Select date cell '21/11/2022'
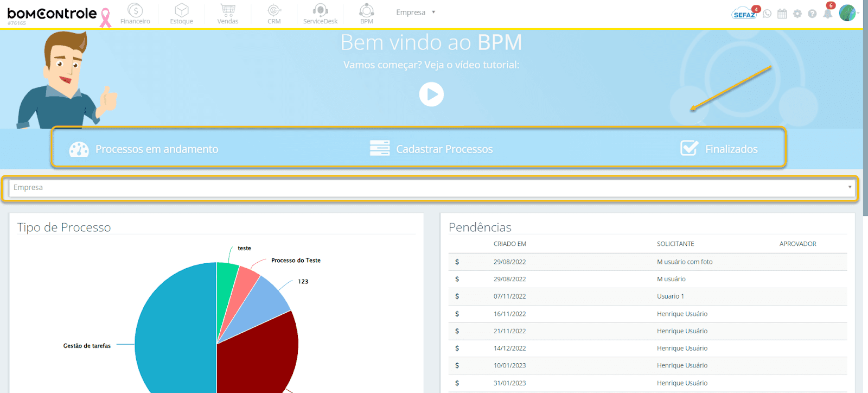Viewport: 868px width, 393px height. click(509, 331)
